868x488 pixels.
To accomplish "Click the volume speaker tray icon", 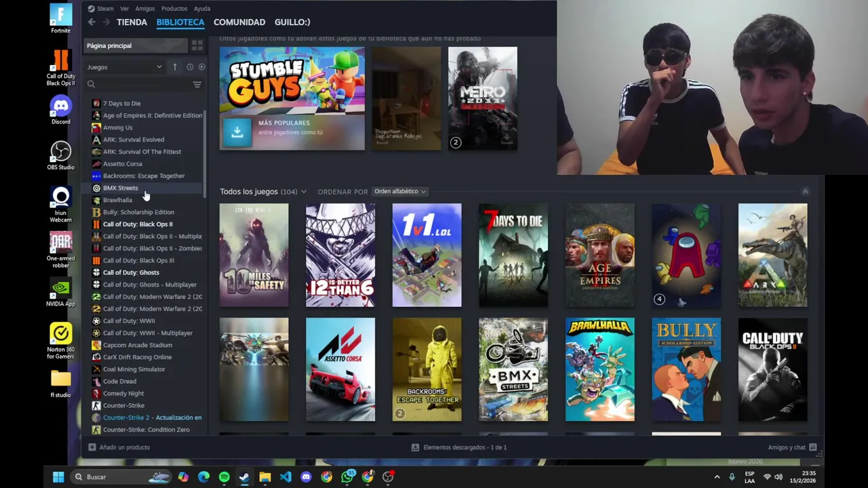I will [x=778, y=477].
